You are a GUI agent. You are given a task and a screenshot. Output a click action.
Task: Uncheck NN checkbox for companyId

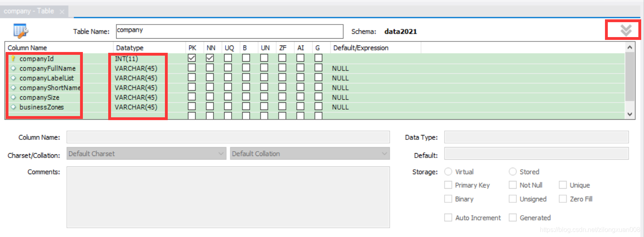pyautogui.click(x=210, y=58)
